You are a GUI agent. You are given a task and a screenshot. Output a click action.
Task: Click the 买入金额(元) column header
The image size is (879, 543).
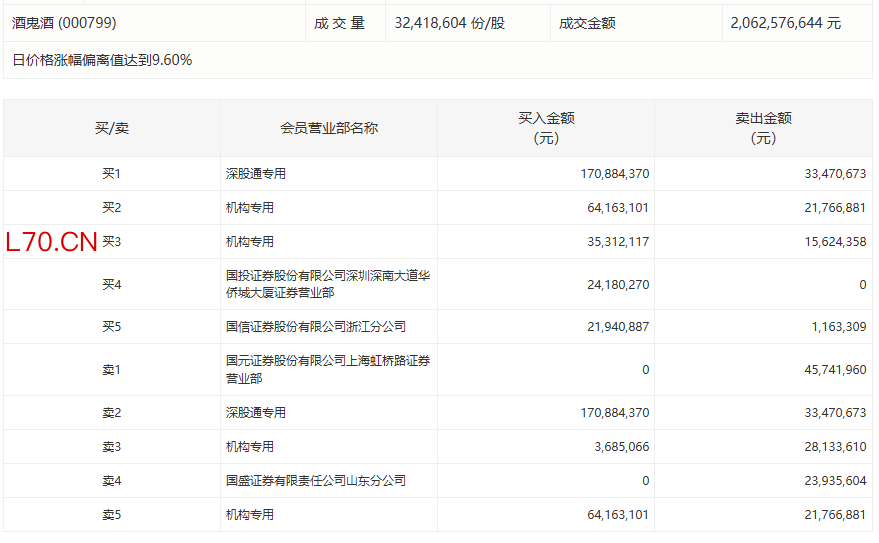coord(546,128)
